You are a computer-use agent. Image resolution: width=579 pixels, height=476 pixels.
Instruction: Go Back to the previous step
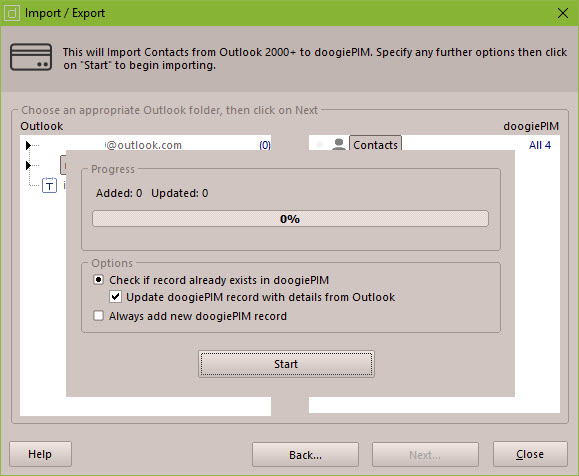coord(305,455)
